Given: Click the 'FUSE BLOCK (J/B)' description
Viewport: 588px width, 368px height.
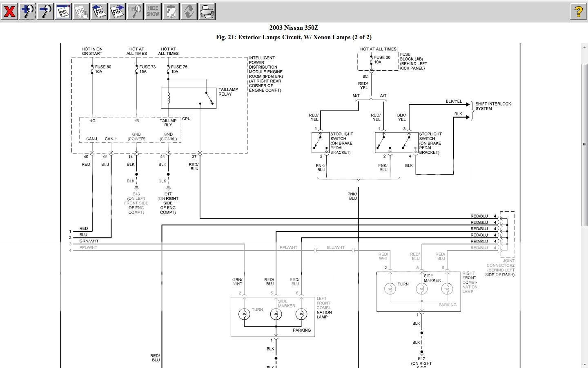Looking at the screenshot, I should [414, 61].
